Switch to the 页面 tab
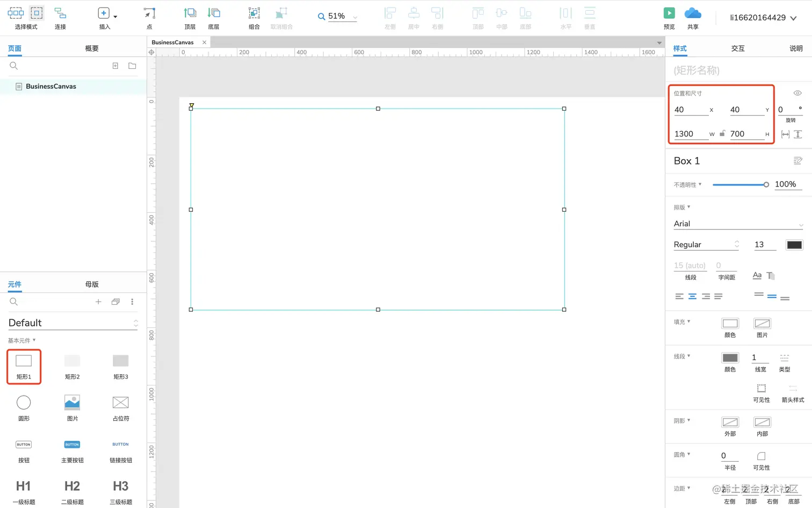The width and height of the screenshot is (812, 508). [x=15, y=48]
